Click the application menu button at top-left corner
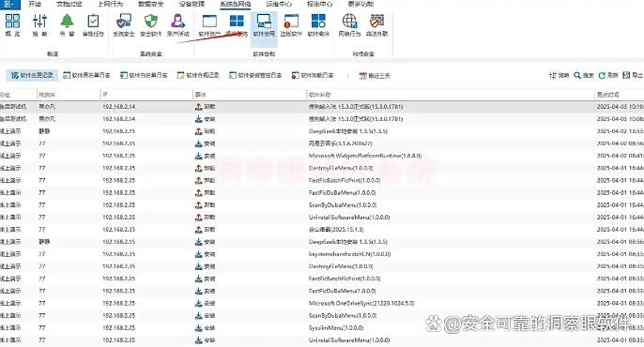The width and height of the screenshot is (644, 347). pyautogui.click(x=9, y=4)
